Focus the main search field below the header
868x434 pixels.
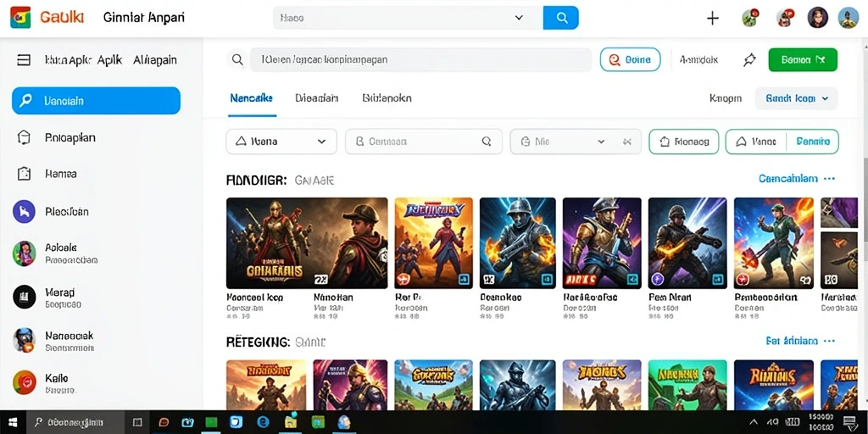click(x=420, y=60)
